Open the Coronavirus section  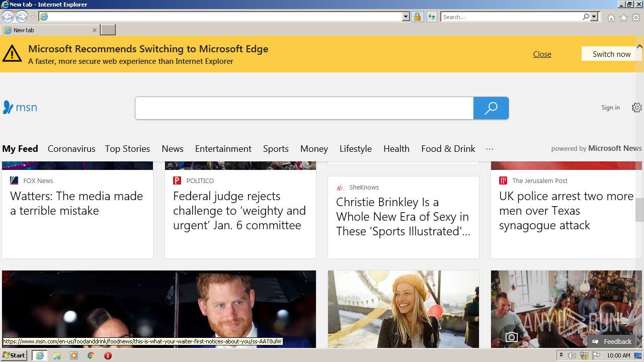pos(71,149)
